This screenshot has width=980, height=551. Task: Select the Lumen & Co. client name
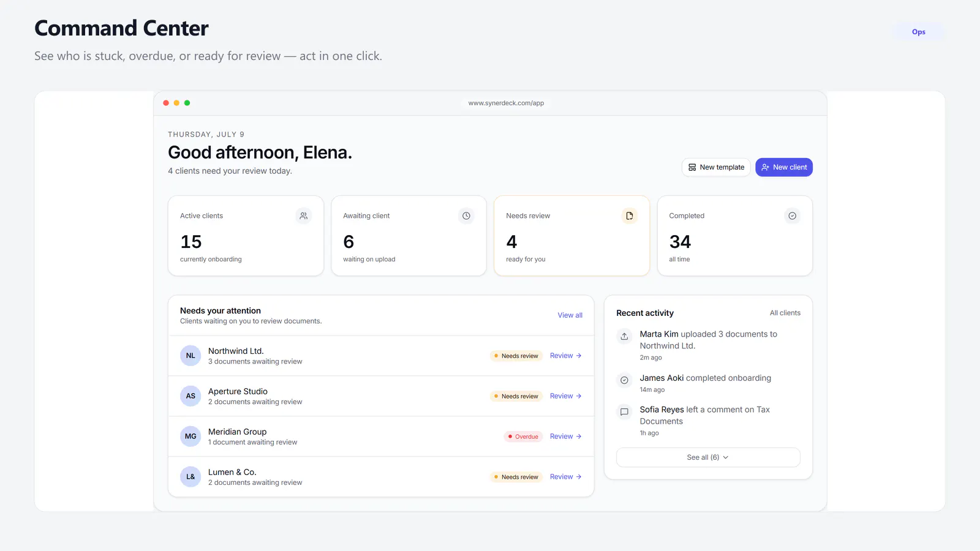coord(232,472)
